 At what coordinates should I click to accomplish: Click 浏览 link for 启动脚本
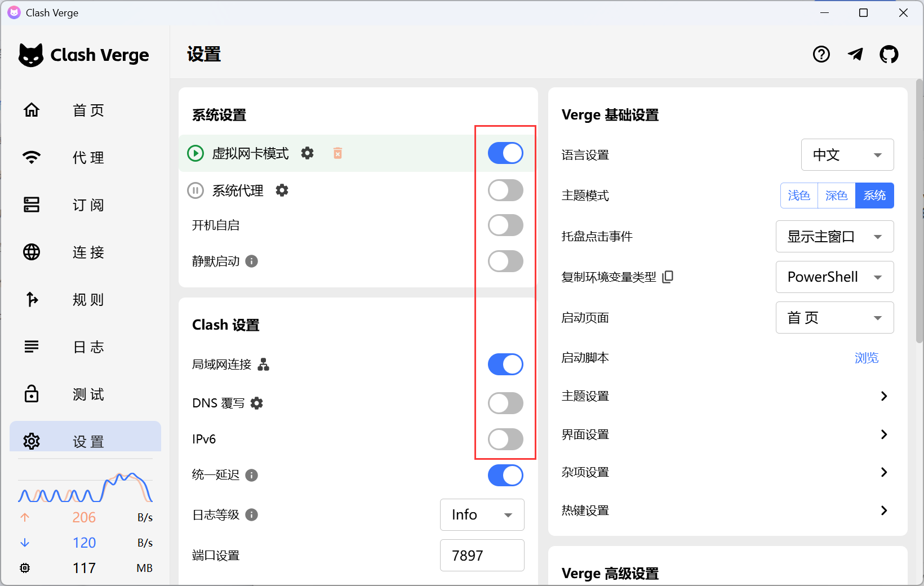pyautogui.click(x=867, y=358)
